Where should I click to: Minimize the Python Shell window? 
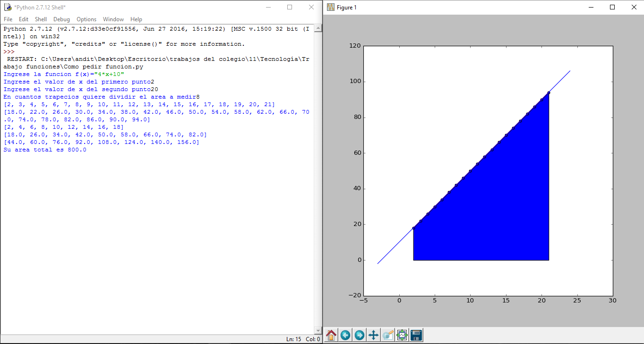click(268, 7)
